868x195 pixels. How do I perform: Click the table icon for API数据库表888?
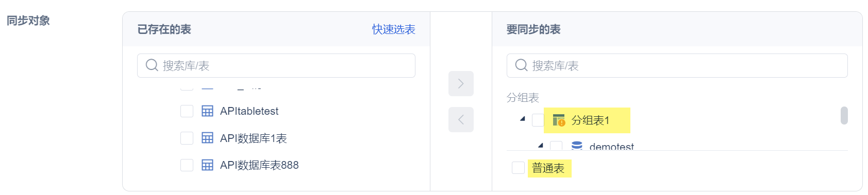(207, 165)
